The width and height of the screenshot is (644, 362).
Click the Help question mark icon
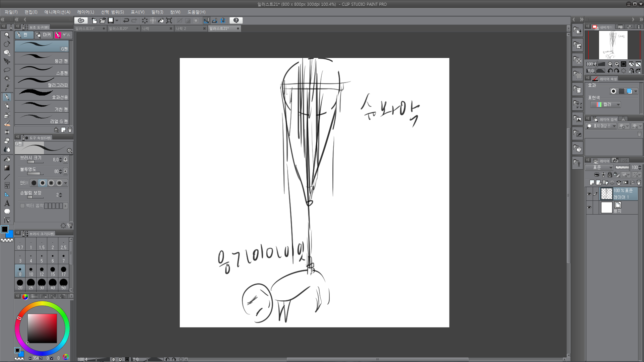coord(236,20)
